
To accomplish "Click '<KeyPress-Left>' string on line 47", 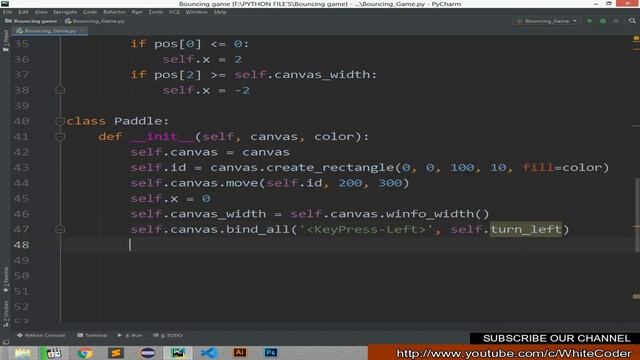I will pos(366,229).
